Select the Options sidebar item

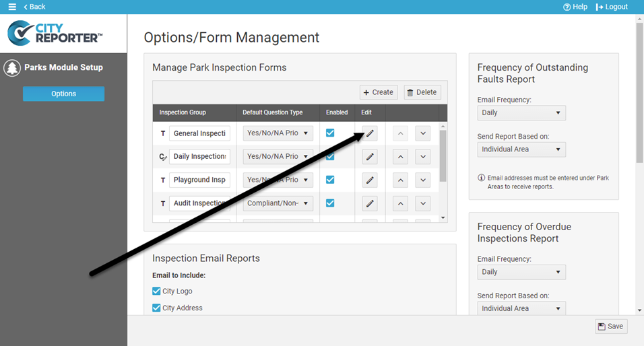pos(63,94)
